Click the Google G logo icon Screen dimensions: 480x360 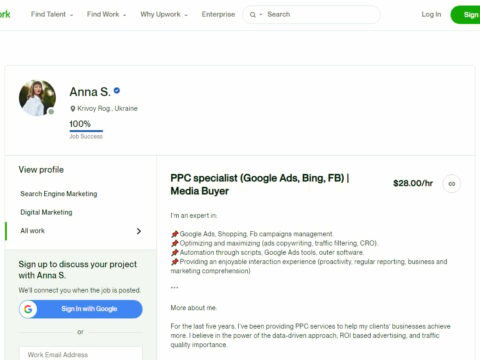pos(28,309)
